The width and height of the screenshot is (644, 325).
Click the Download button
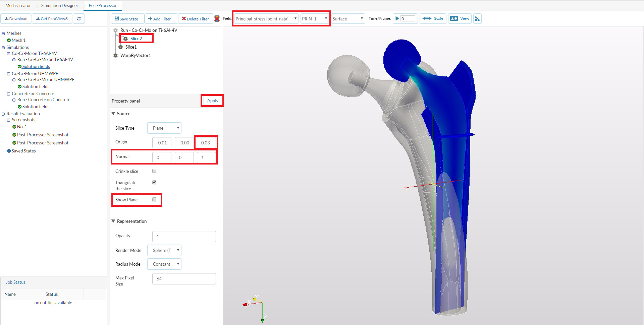click(x=16, y=19)
